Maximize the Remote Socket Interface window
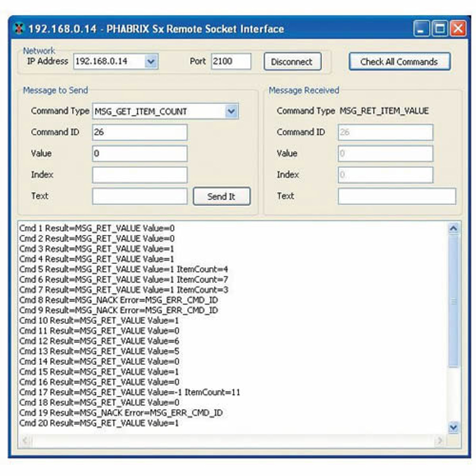Image resolution: width=476 pixels, height=476 pixels. [440, 29]
